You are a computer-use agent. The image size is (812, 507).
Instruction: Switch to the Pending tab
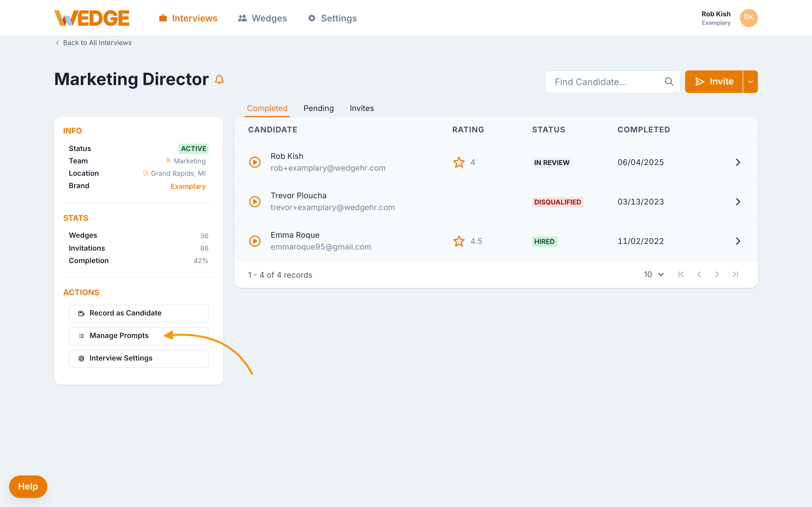tap(318, 108)
